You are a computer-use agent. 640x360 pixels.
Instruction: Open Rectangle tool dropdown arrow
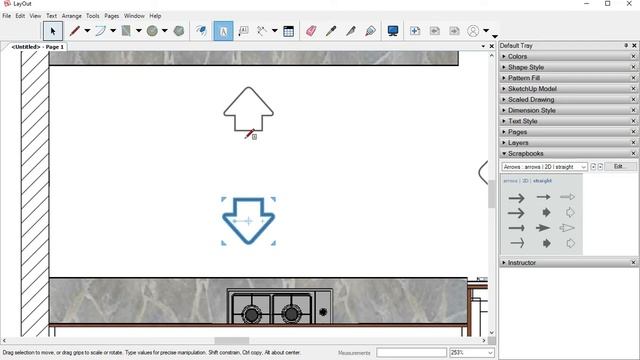139,31
